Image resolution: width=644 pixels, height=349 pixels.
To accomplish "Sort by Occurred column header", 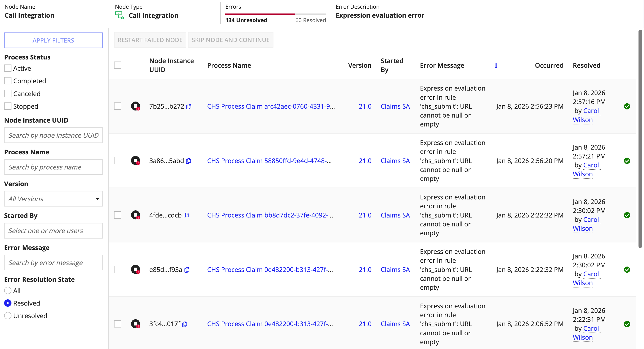I will click(x=549, y=65).
